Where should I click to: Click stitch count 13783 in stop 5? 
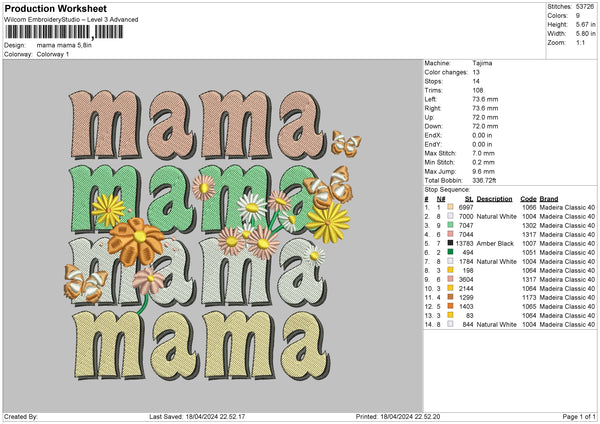click(465, 243)
